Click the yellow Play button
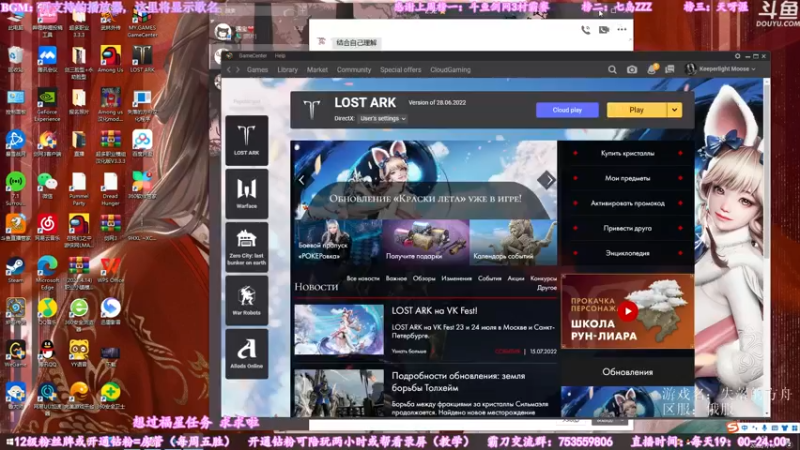 click(x=636, y=110)
